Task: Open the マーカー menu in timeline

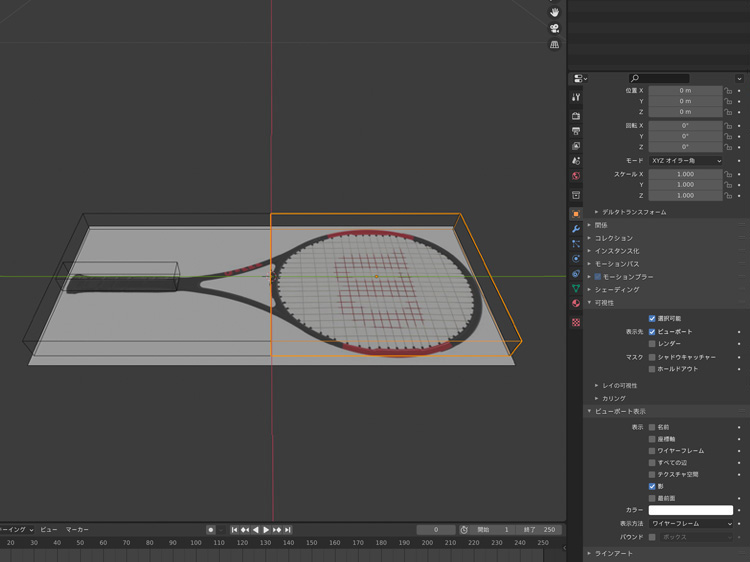Action: (x=77, y=529)
